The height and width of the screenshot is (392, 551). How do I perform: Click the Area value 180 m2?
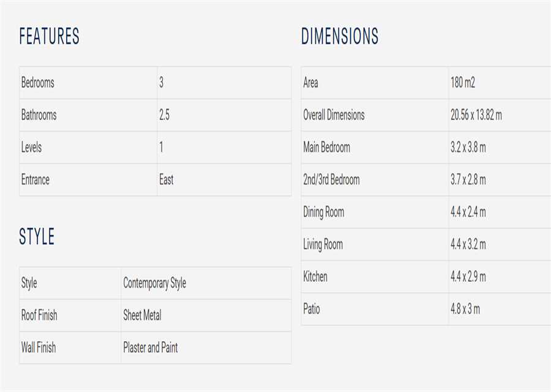coord(462,83)
